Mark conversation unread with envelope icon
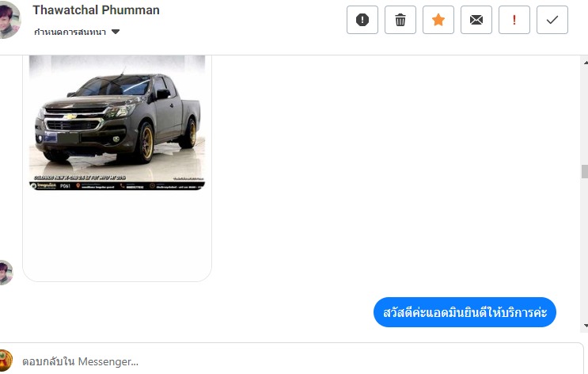Viewport: 588px width, 374px height. (476, 20)
